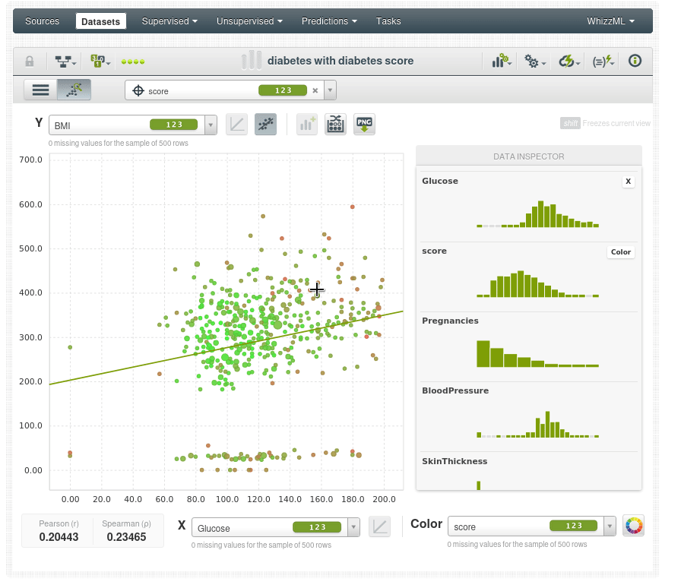
Task: Toggle the X-axis logarithmic scale button
Action: (379, 527)
